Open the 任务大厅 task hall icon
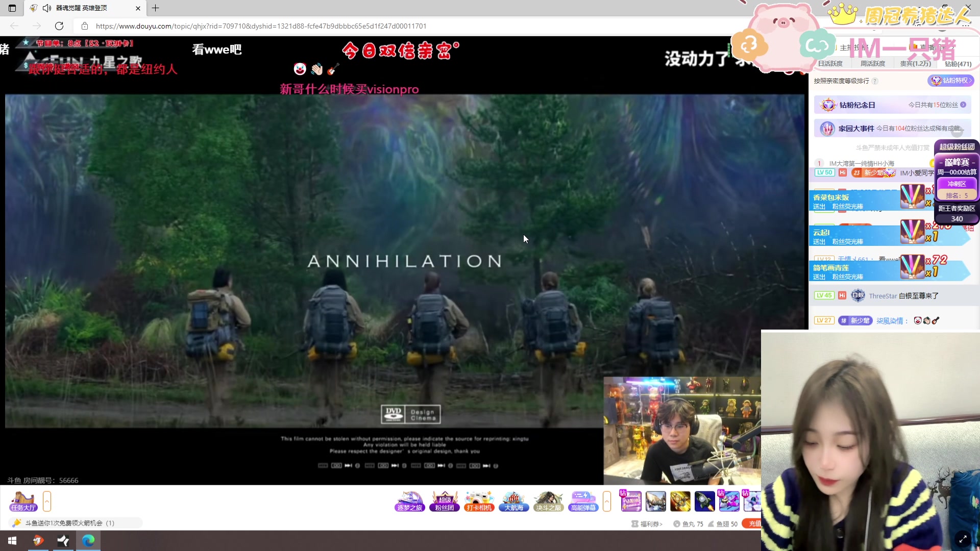The image size is (980, 551). pyautogui.click(x=23, y=501)
